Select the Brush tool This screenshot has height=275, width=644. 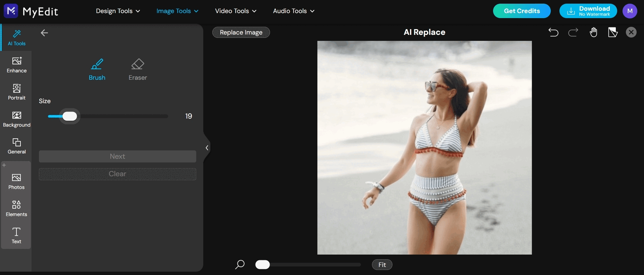tap(97, 69)
